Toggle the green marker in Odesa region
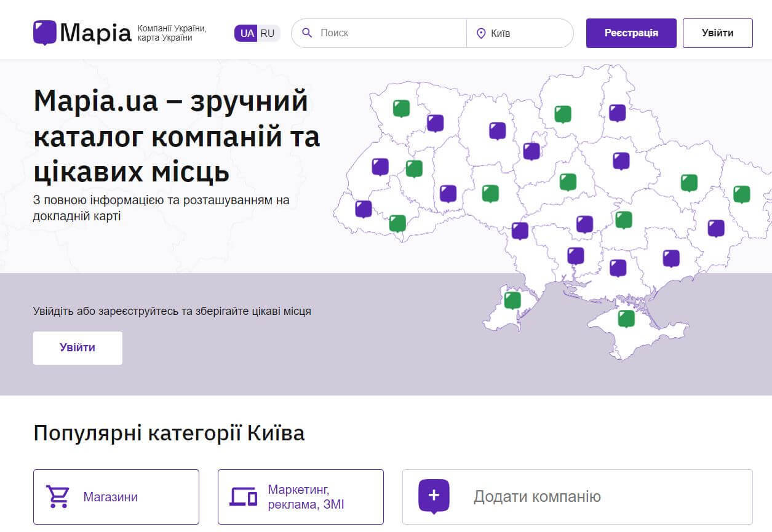Screen dimensions: 772x532 [511, 300]
